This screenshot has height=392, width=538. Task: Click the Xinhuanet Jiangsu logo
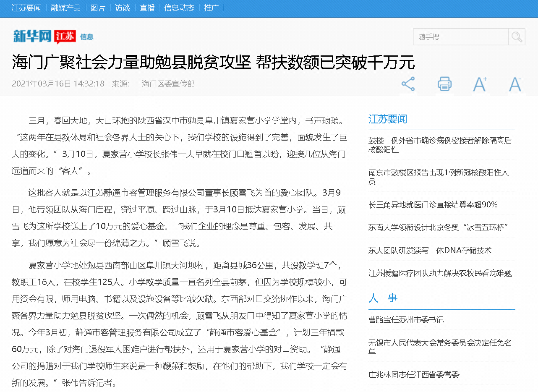(44, 37)
